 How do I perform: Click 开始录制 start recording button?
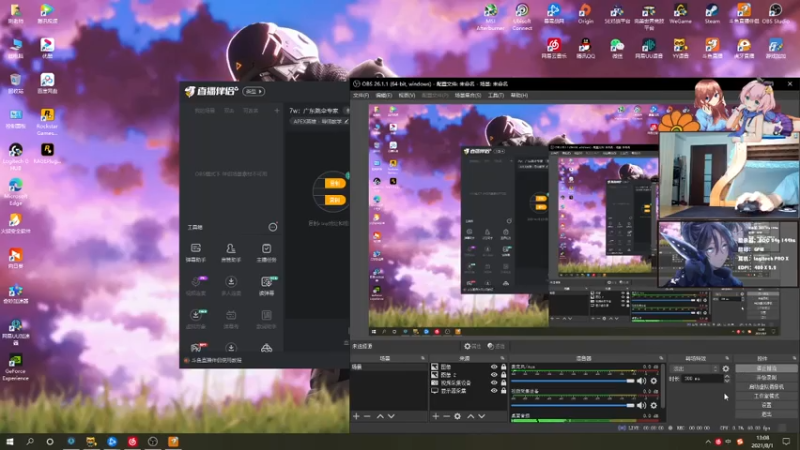pyautogui.click(x=766, y=378)
